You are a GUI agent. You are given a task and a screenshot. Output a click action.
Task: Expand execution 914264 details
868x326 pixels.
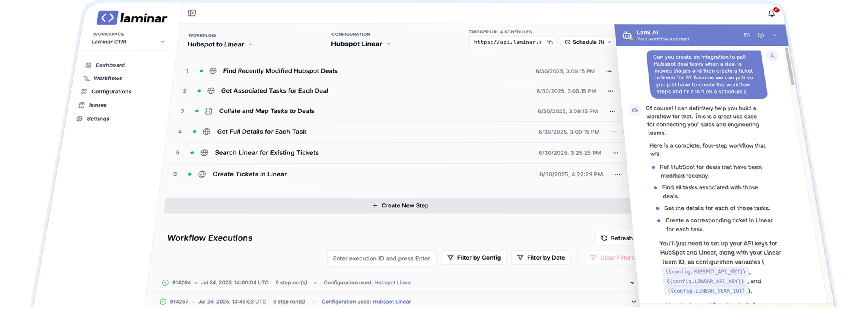coord(632,283)
